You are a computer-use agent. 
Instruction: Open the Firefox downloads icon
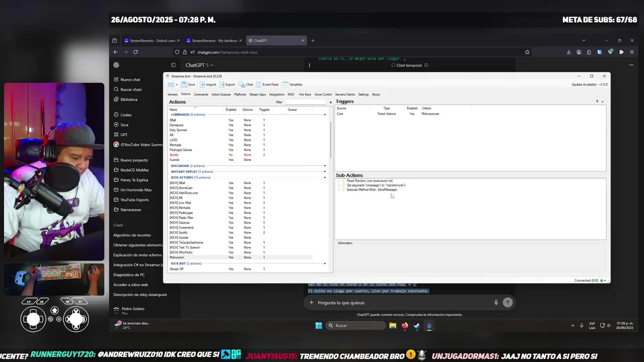[x=569, y=52]
